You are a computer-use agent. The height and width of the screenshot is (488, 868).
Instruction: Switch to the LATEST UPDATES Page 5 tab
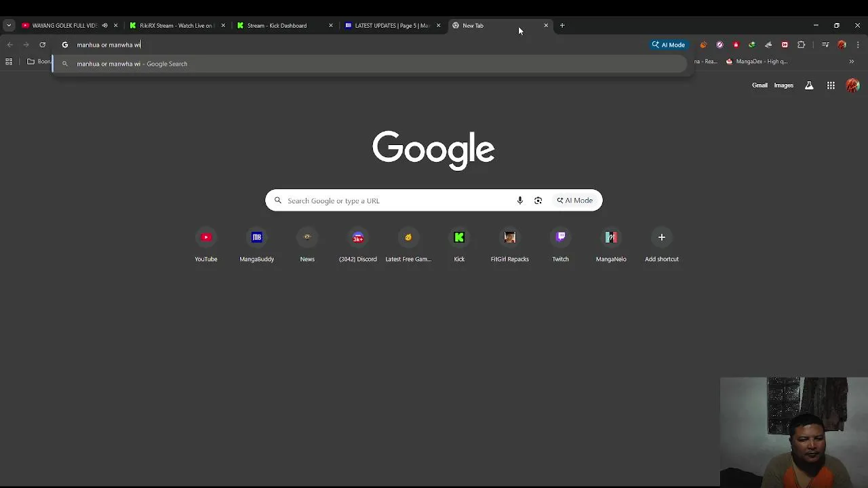click(x=391, y=25)
